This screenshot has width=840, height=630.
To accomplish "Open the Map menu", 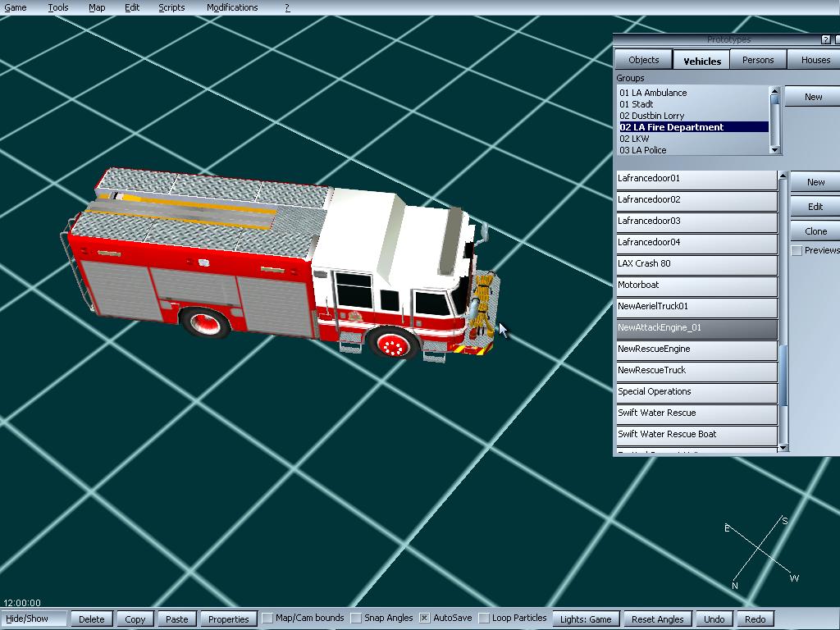I will tap(97, 7).
